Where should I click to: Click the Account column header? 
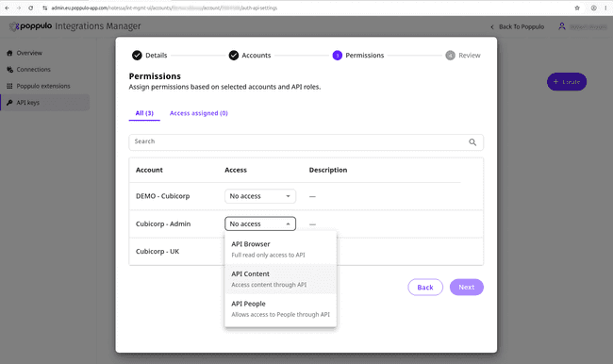pos(149,170)
